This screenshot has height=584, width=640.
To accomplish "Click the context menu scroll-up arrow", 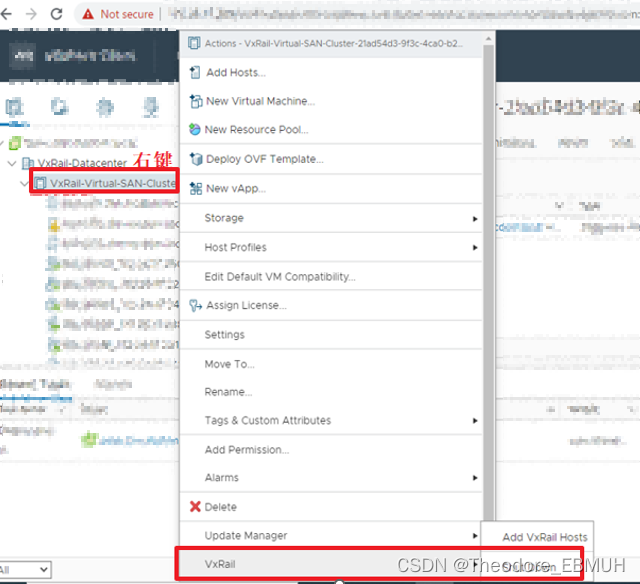I will [x=488, y=39].
